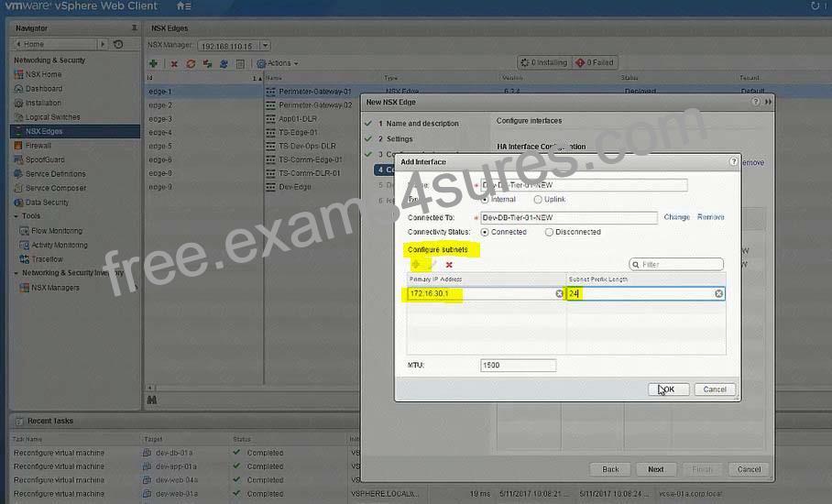Image resolution: width=832 pixels, height=504 pixels.
Task: Click Cancel in Add Interface dialog
Action: tap(715, 389)
